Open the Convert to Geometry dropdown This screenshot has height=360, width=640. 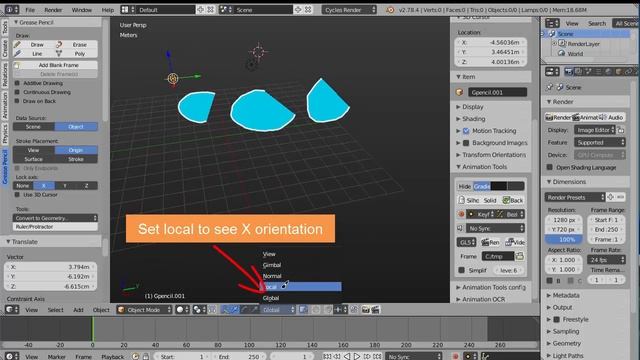[55, 218]
